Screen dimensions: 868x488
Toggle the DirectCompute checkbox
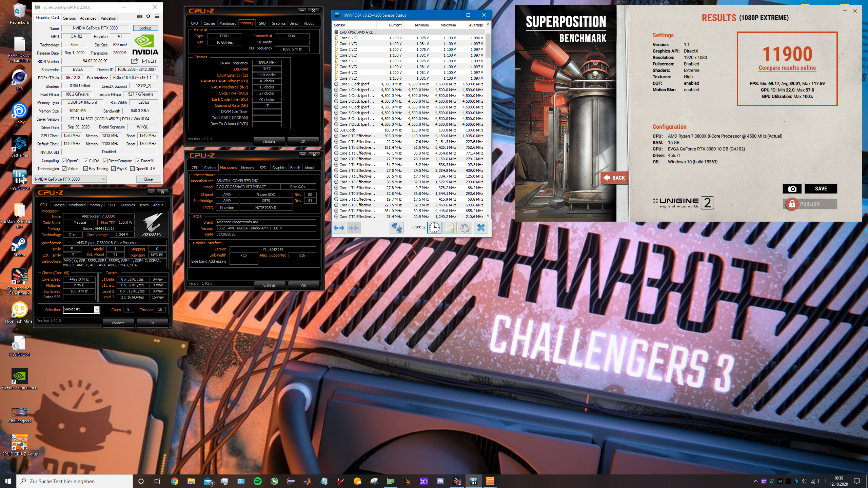click(x=105, y=161)
